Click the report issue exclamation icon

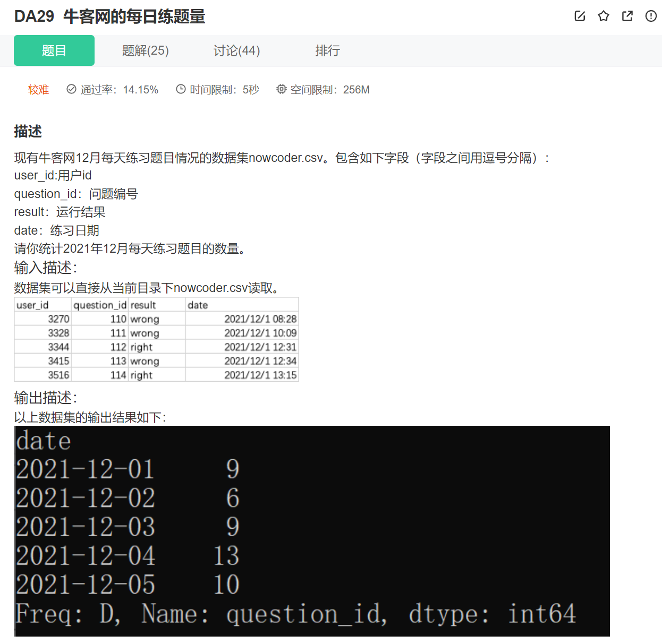(651, 16)
